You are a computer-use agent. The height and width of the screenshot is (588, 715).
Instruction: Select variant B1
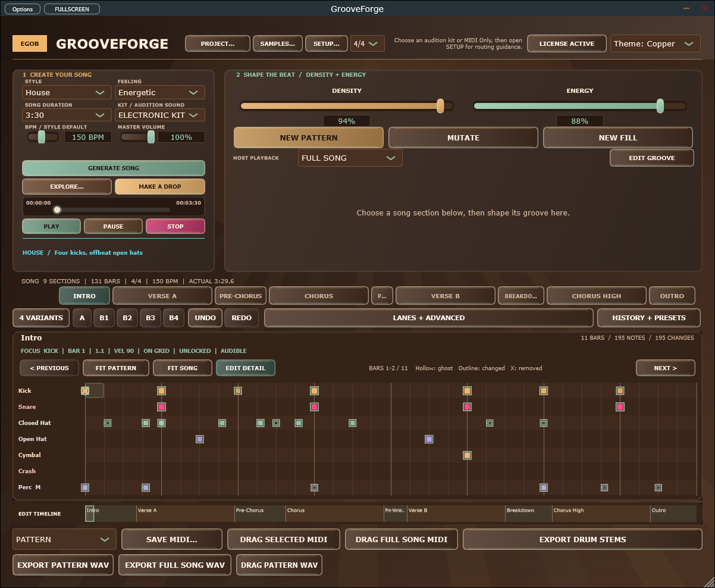pos(104,318)
